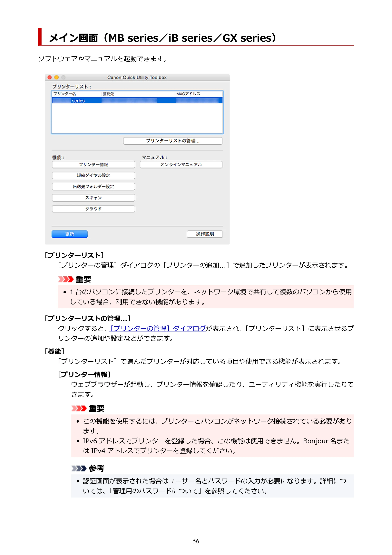Click the プリンター情報 button
This screenshot has width=392, height=555.
pyautogui.click(x=93, y=165)
